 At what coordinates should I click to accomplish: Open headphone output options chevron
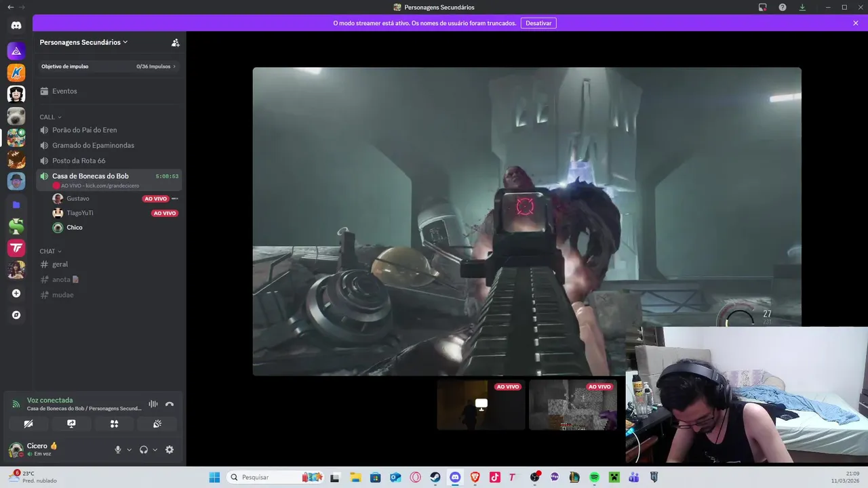[155, 449]
